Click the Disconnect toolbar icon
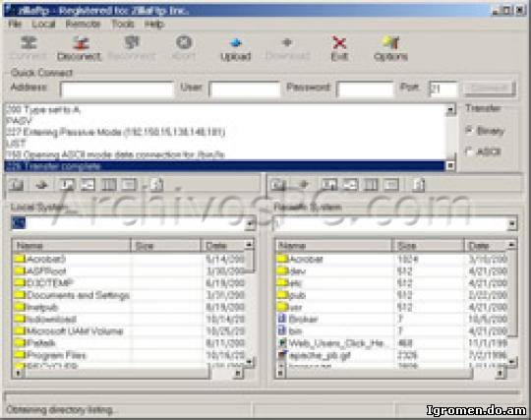The image size is (531, 420). click(80, 43)
